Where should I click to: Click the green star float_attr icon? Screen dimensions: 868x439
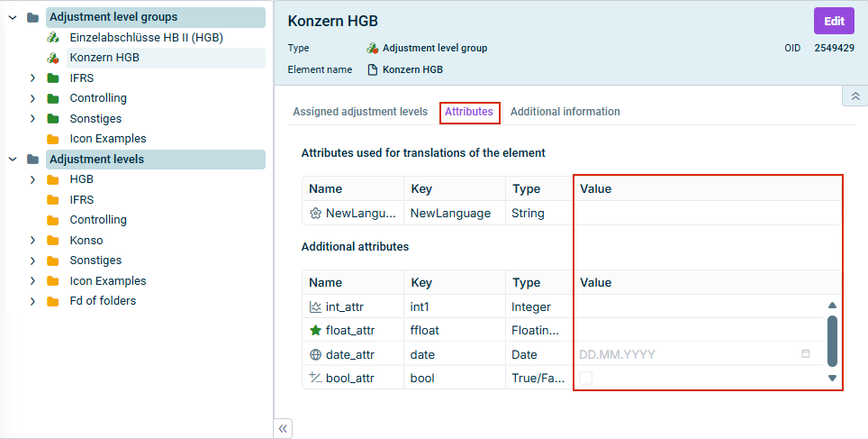(x=315, y=331)
